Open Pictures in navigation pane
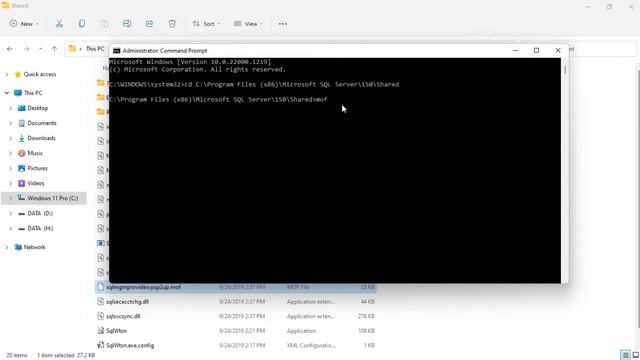This screenshot has height=360, width=640. [x=38, y=168]
